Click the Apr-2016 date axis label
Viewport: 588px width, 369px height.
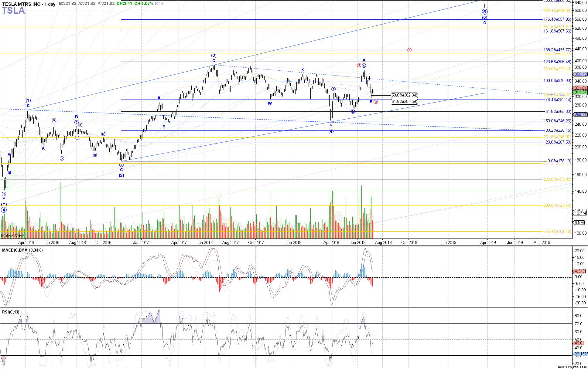coord(26,242)
